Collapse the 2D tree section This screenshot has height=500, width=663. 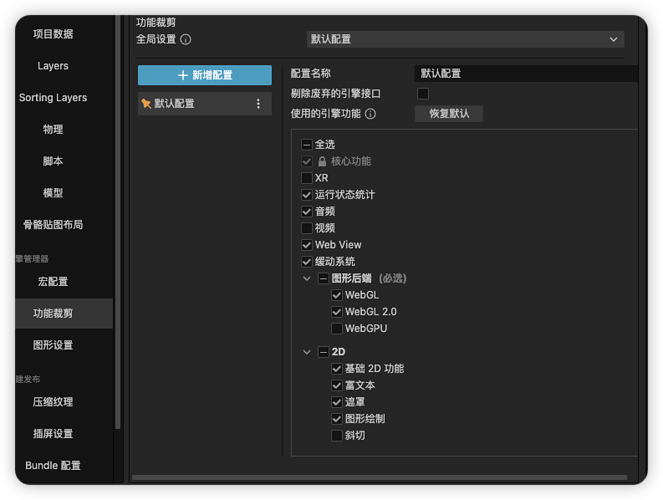[307, 352]
